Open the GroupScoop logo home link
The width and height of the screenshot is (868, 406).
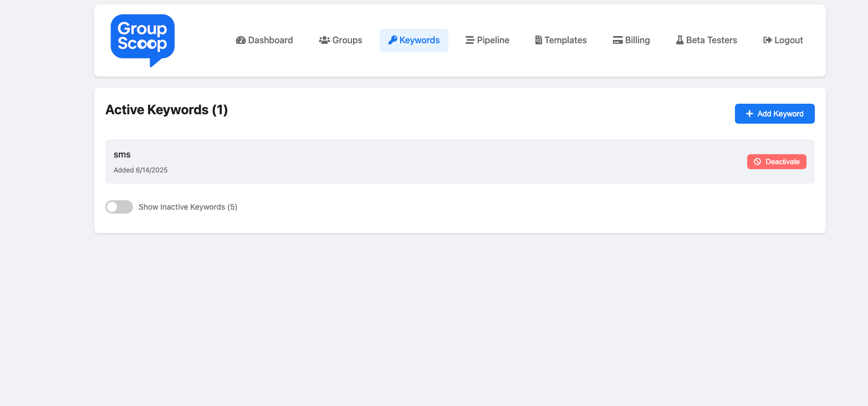pyautogui.click(x=142, y=40)
